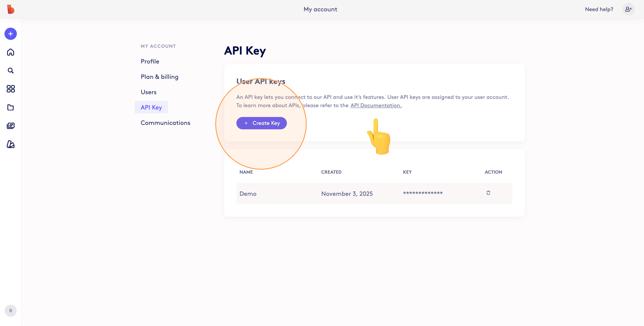Open Communications settings
The image size is (644, 326).
click(165, 123)
